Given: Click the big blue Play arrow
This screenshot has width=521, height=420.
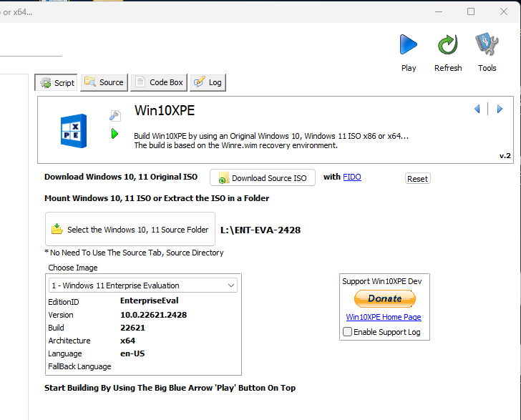Looking at the screenshot, I should [x=409, y=44].
